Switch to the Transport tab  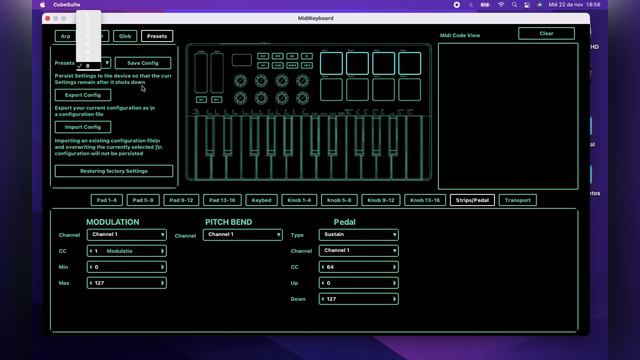click(x=518, y=200)
